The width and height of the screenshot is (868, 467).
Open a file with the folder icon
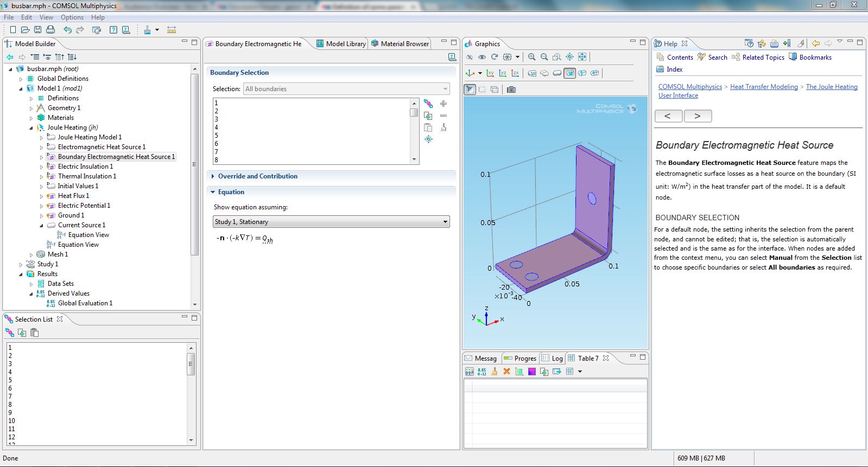tap(25, 30)
